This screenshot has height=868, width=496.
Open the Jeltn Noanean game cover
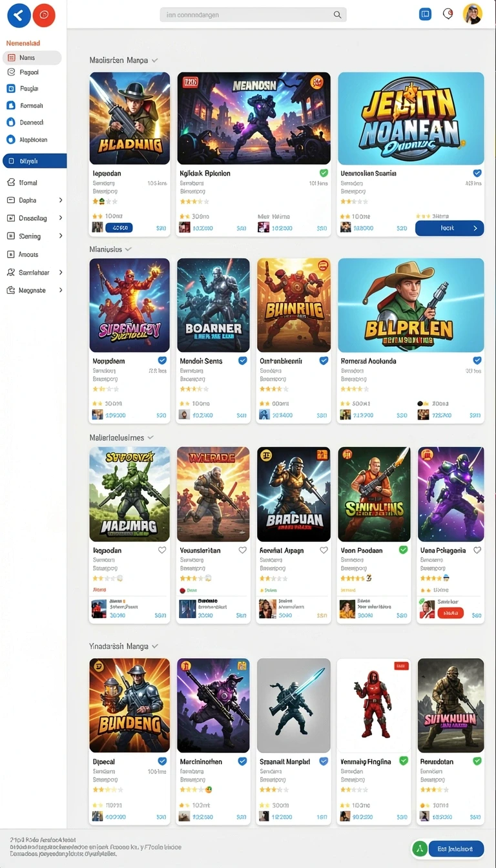(x=411, y=118)
